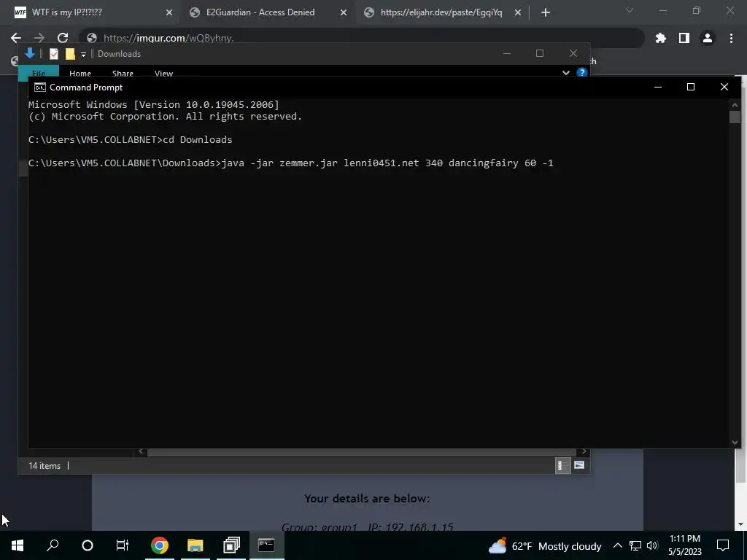
Task: Open Customize Quick Access Toolbar dropdown
Action: pos(83,54)
